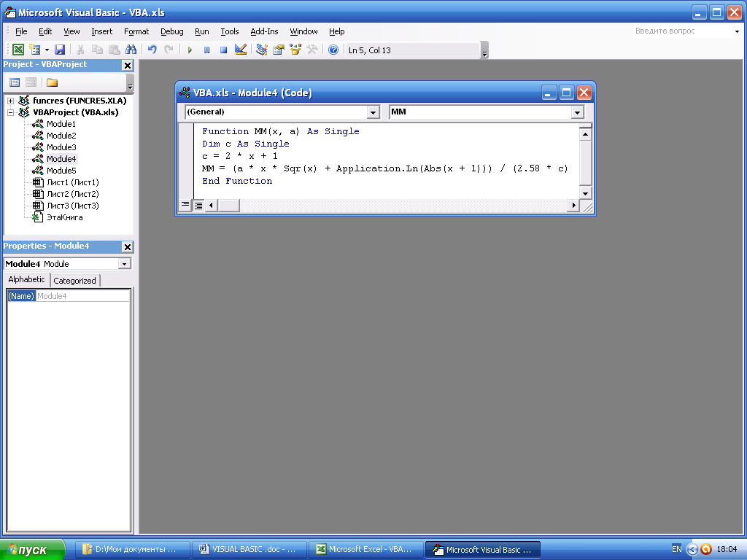747x560 pixels.
Task: Click View Code in Project panel
Action: click(x=15, y=83)
